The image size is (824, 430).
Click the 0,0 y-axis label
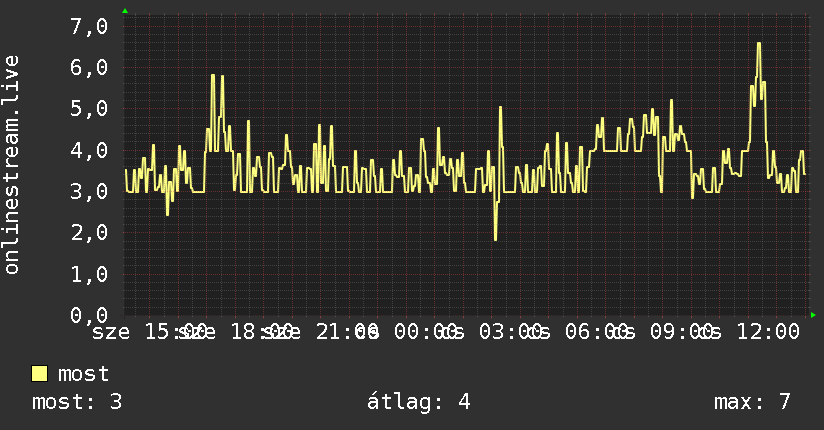[89, 315]
